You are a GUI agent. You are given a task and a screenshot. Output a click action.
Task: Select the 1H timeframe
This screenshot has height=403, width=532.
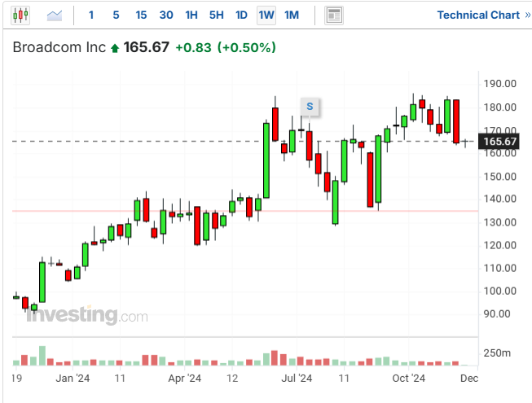(191, 15)
